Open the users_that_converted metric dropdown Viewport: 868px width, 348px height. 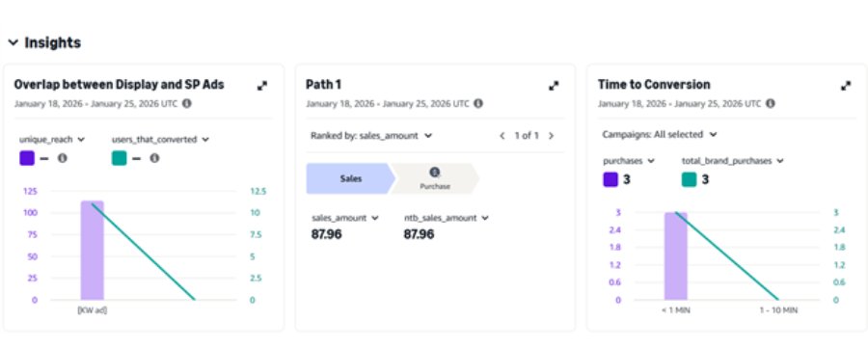(x=160, y=140)
